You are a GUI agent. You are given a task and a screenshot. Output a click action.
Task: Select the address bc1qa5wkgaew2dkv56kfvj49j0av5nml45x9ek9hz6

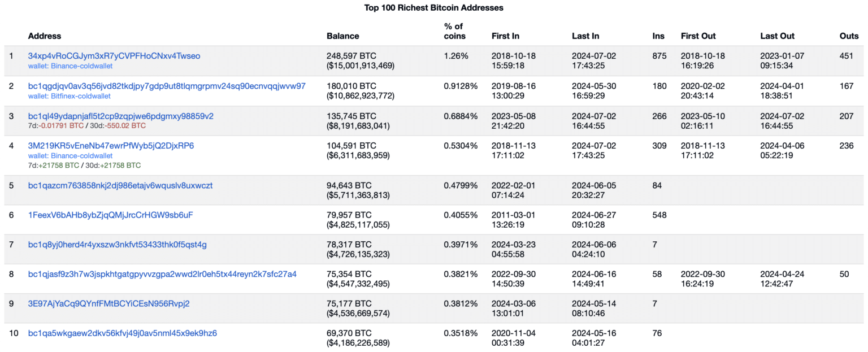coord(123,333)
